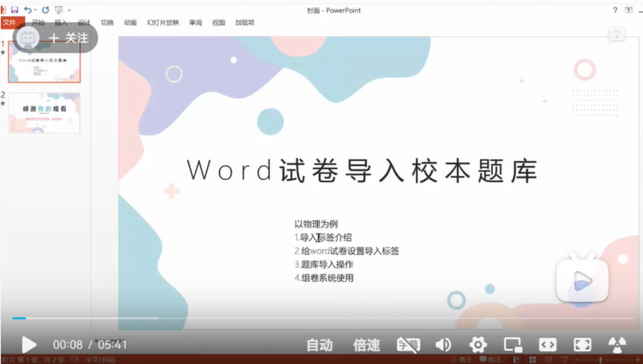Click the title 'Word试卷导入校本题库'
The height and width of the screenshot is (364, 643).
[363, 170]
